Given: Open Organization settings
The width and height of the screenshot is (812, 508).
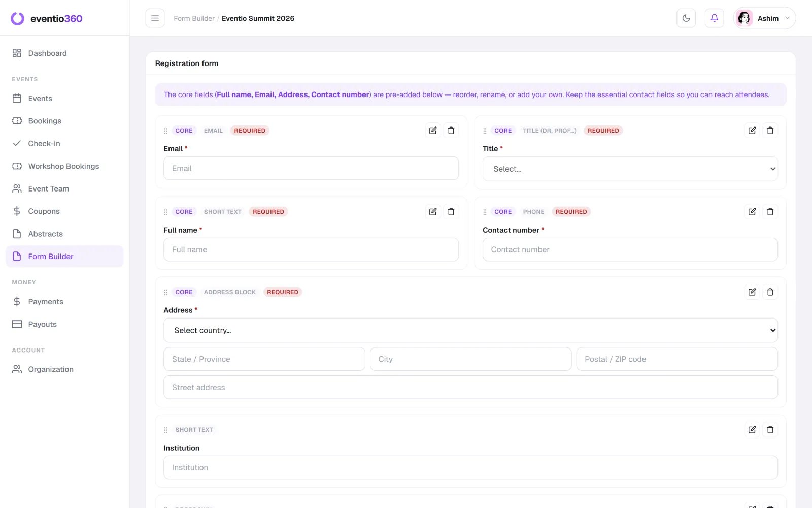Looking at the screenshot, I should 64,369.
